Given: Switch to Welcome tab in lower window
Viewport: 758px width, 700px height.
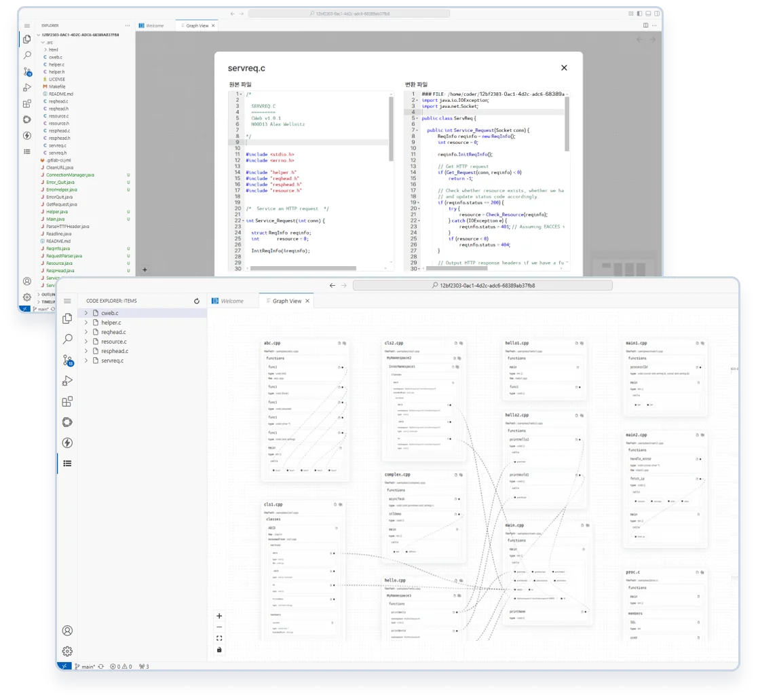Looking at the screenshot, I should point(231,301).
